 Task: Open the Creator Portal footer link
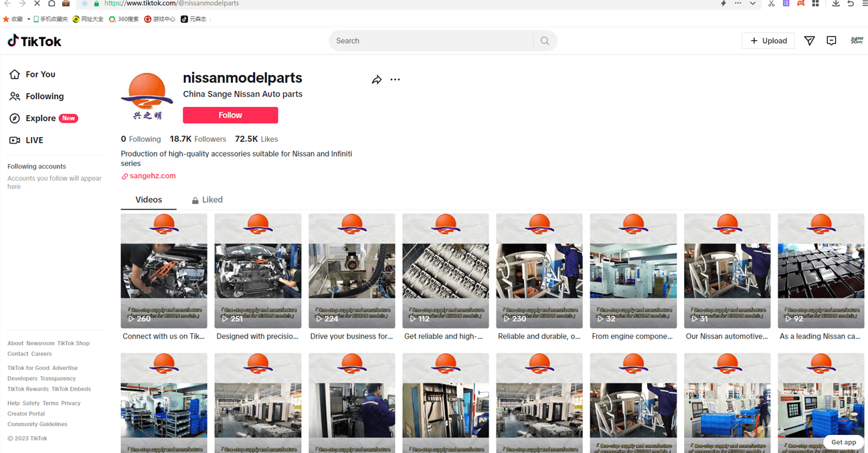tap(26, 414)
